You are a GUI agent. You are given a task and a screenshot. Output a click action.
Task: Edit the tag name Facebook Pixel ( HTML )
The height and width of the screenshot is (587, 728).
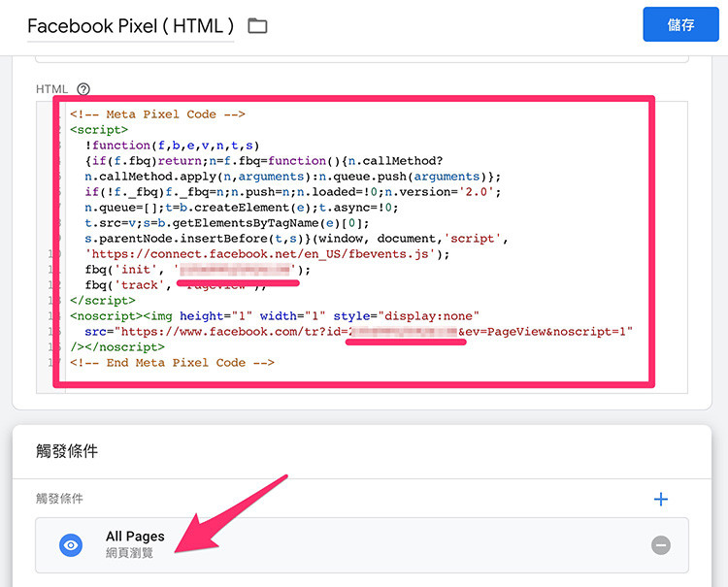[130, 26]
